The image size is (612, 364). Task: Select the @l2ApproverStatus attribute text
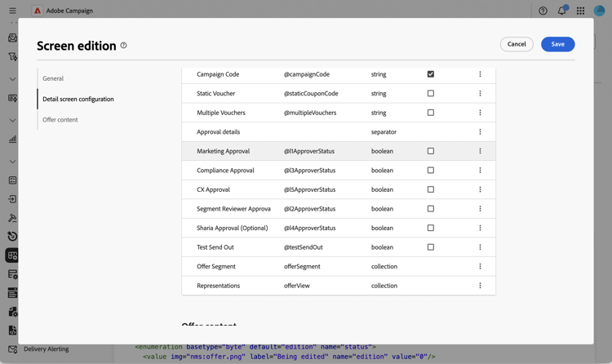click(309, 209)
